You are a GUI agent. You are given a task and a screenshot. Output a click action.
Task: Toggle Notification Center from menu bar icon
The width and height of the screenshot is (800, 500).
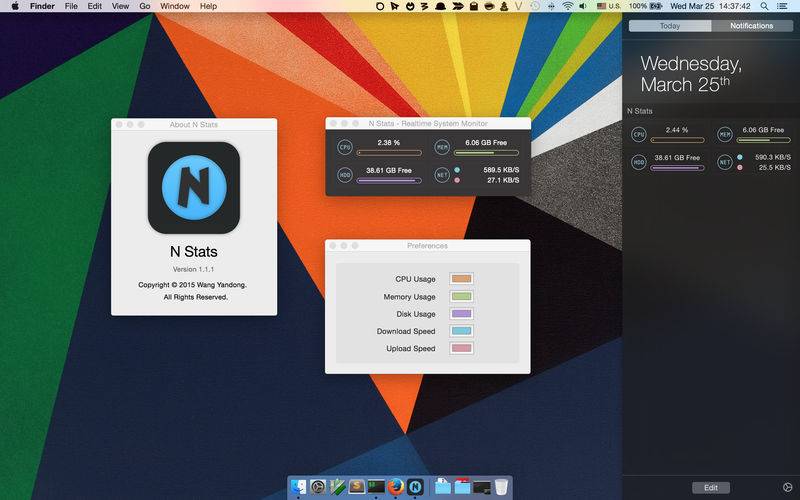tap(782, 6)
